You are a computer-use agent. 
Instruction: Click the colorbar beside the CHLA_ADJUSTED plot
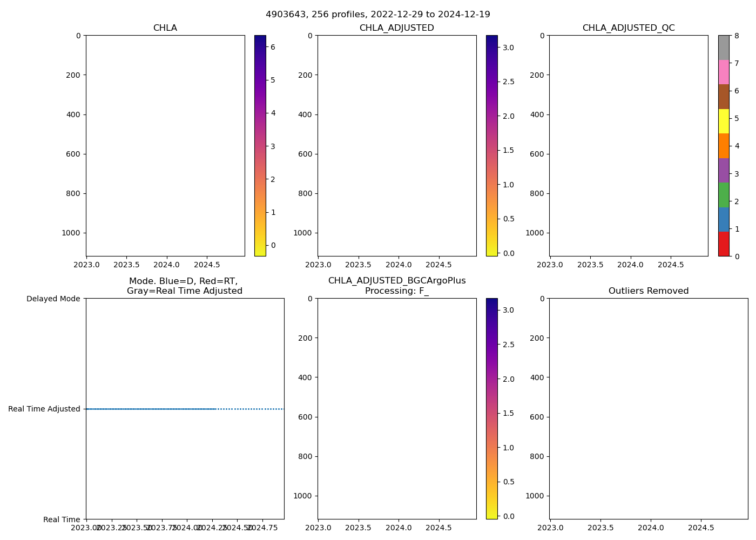[491, 146]
